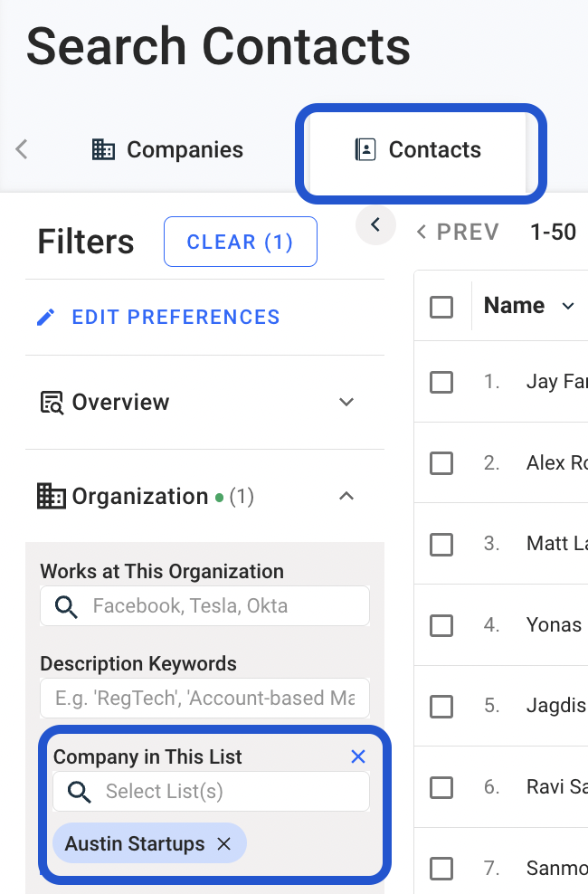Image resolution: width=588 pixels, height=894 pixels.
Task: Toggle the select-all checkbox in the table header
Action: [441, 307]
